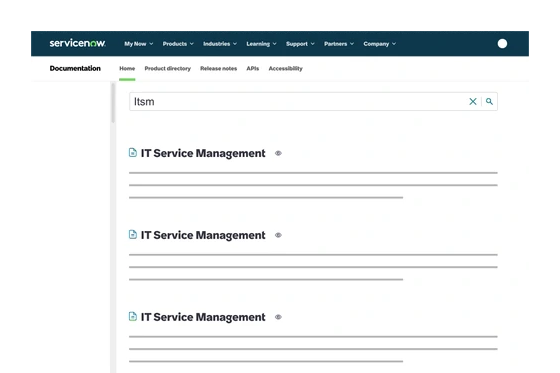Screen dimensions: 560x373
Task: Open the Release notes tab
Action: click(x=219, y=68)
